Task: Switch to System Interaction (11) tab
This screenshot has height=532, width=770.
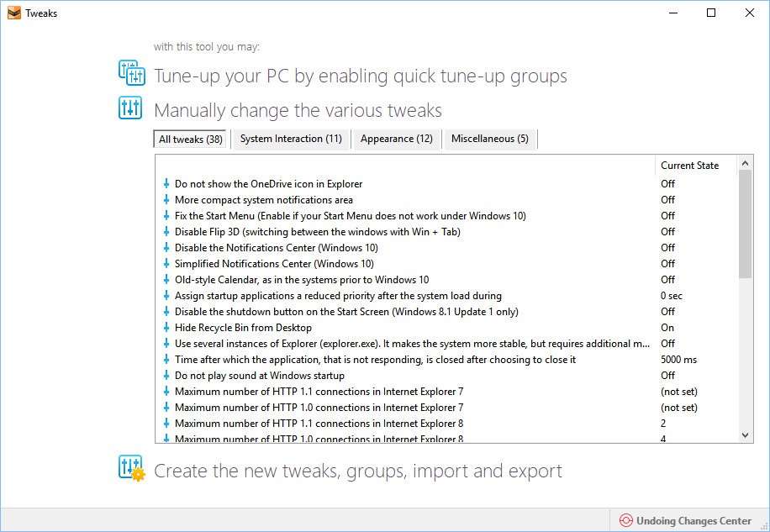Action: [x=291, y=139]
